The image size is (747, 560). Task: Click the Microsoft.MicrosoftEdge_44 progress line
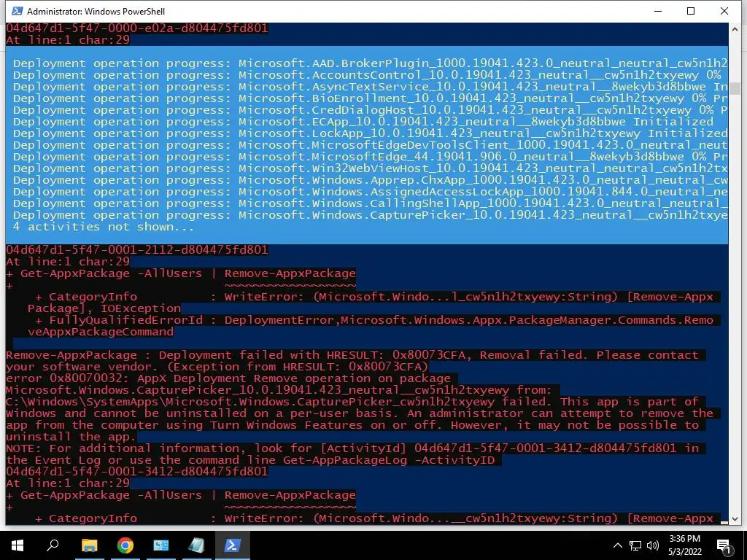370,157
